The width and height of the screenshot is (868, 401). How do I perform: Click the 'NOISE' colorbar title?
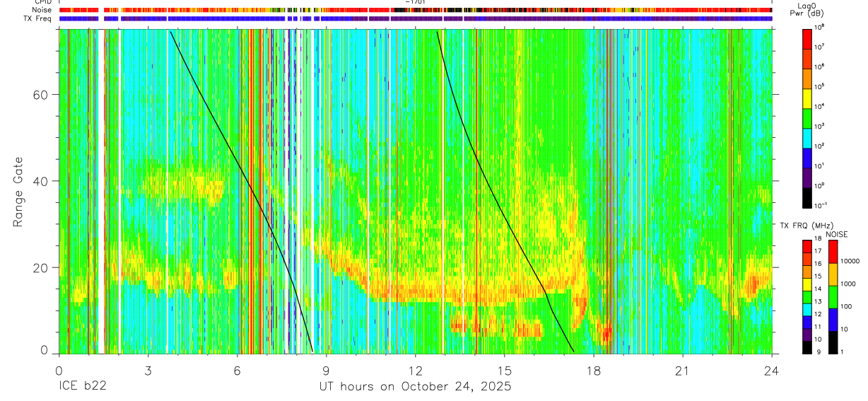pyautogui.click(x=836, y=234)
